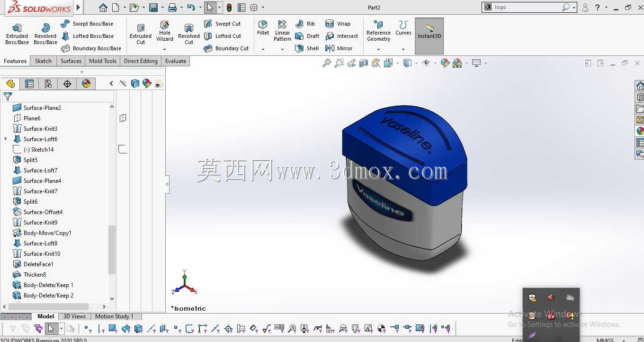Choose the Lofted Boss/Base feature

coord(87,36)
